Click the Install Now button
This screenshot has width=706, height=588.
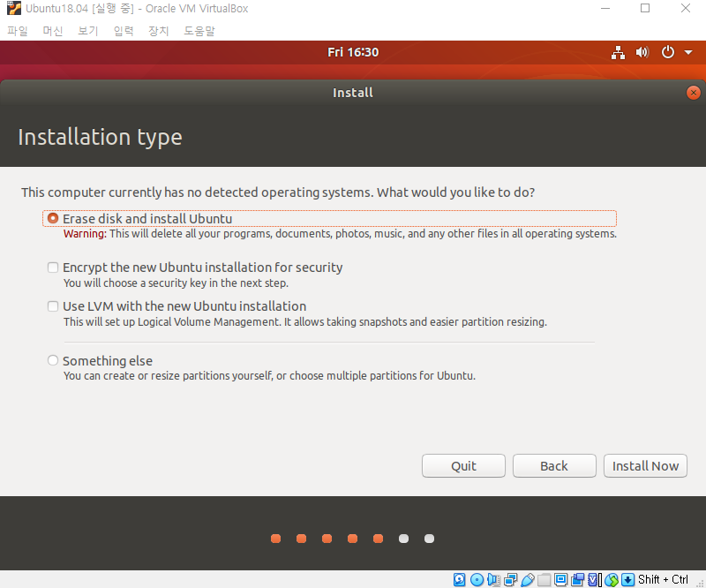point(645,466)
